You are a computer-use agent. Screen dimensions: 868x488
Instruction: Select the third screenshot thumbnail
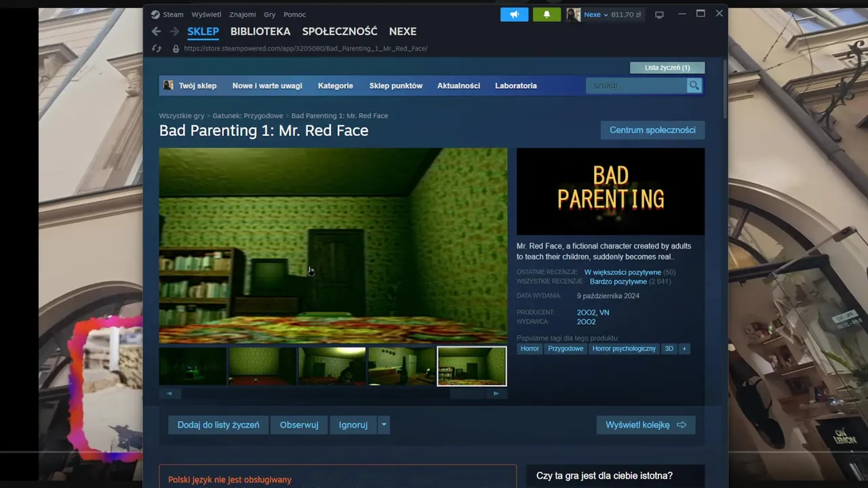coord(332,366)
